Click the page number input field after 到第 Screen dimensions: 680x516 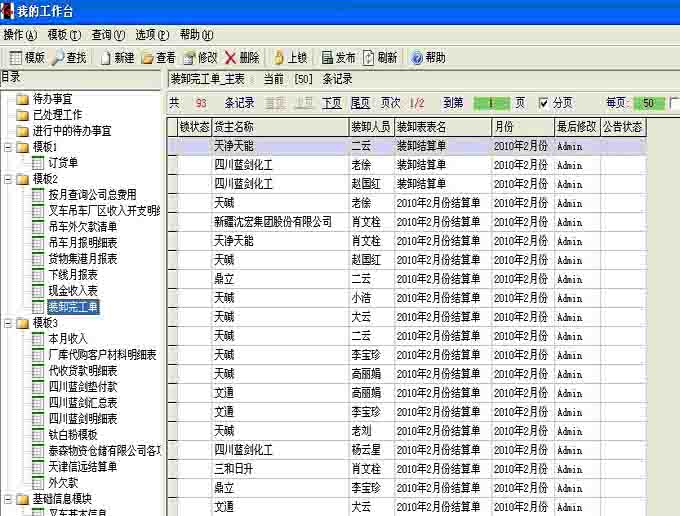click(491, 103)
